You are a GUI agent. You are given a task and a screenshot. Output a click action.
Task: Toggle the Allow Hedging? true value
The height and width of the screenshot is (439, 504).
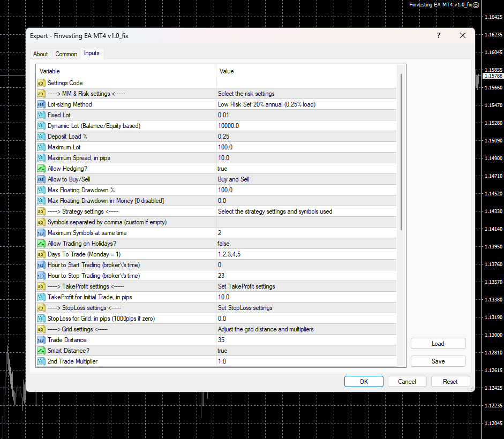[306, 169]
